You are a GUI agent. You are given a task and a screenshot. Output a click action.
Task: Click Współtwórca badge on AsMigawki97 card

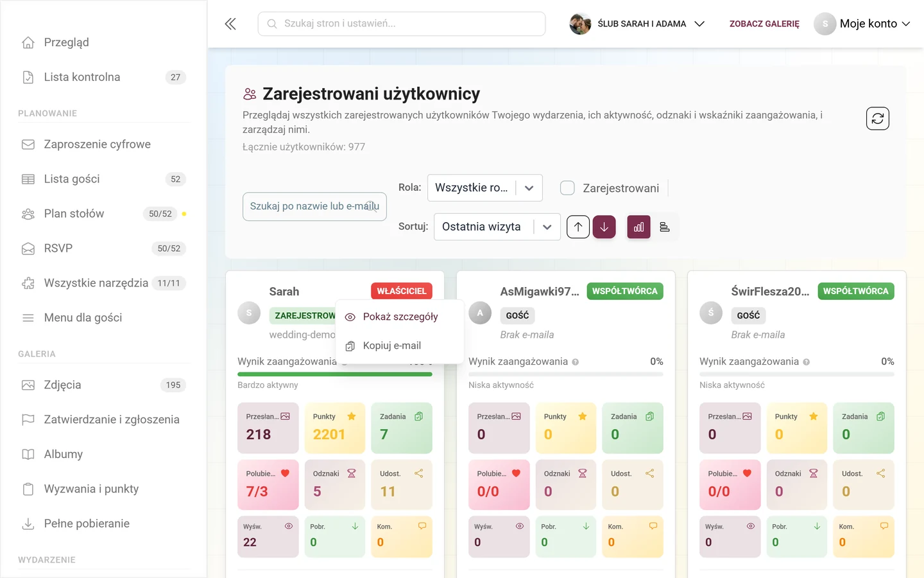625,291
